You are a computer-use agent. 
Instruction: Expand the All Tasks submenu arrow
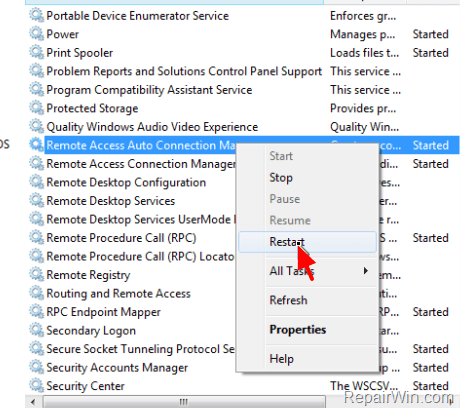[366, 271]
